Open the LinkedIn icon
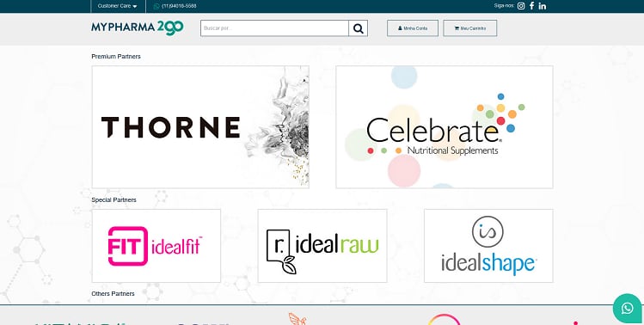Image resolution: width=644 pixels, height=325 pixels. (543, 6)
